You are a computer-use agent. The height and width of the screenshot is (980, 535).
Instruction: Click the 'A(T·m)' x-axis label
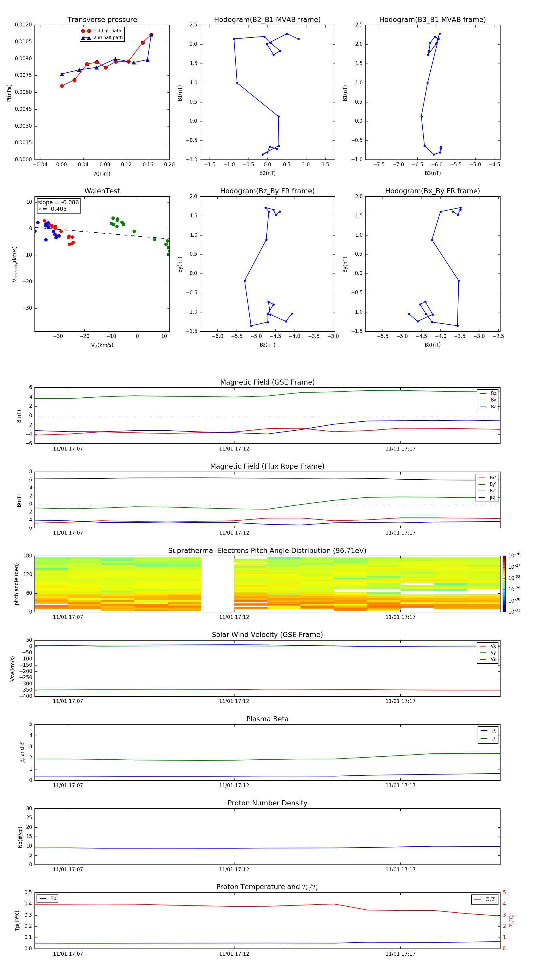[102, 174]
